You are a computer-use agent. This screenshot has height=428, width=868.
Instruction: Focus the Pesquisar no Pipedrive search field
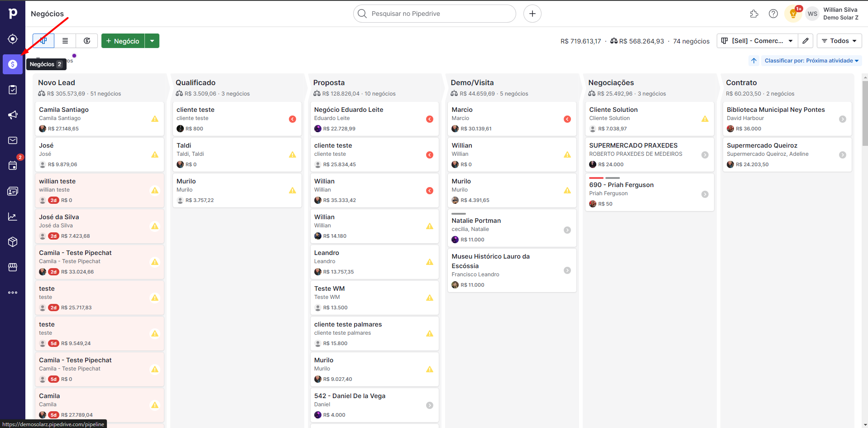click(x=435, y=14)
